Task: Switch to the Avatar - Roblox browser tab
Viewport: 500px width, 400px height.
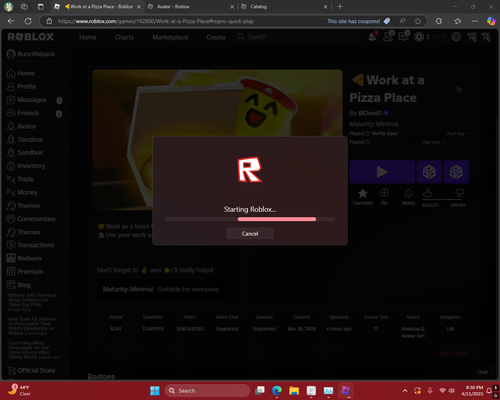Action: (x=190, y=7)
